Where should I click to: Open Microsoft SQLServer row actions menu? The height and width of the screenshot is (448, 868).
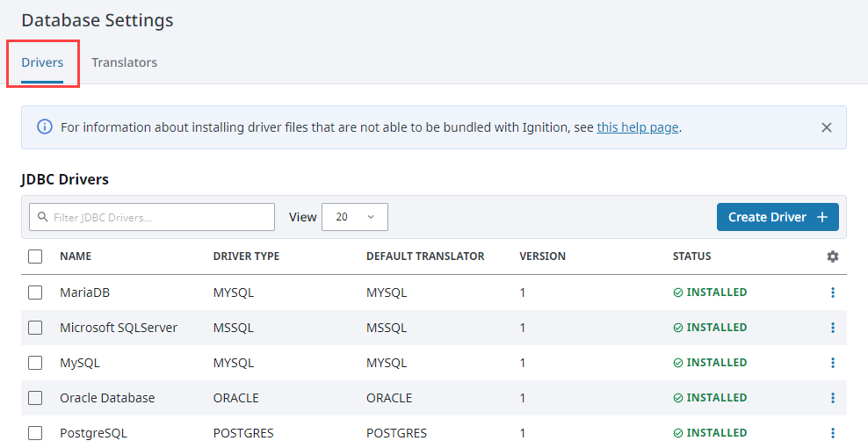pyautogui.click(x=832, y=328)
